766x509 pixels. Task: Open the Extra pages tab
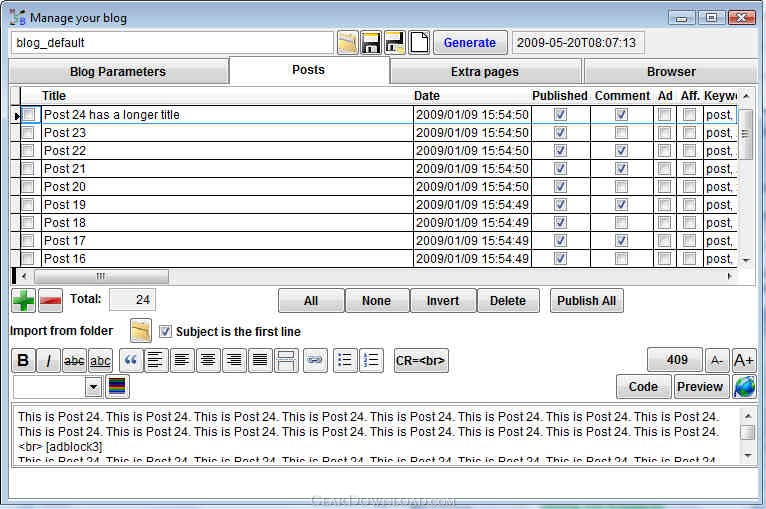tap(485, 72)
